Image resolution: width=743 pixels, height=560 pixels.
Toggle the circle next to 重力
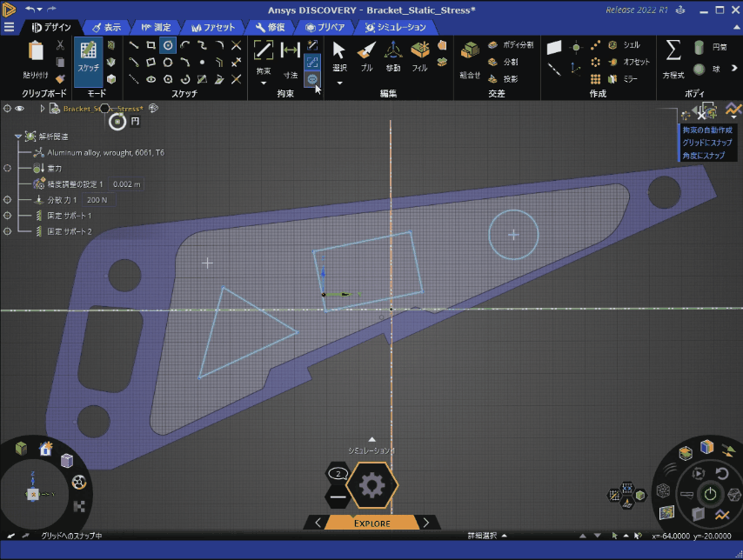[x=7, y=168]
